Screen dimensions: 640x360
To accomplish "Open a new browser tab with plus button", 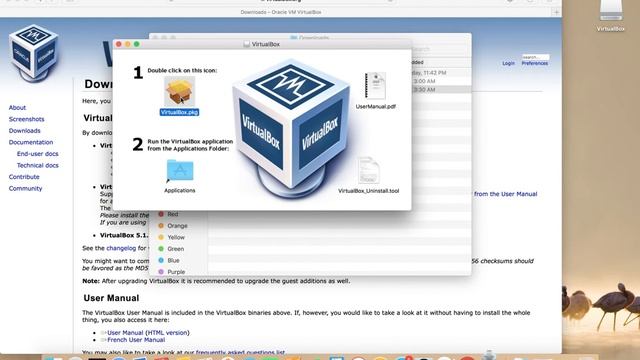I will (x=556, y=12).
